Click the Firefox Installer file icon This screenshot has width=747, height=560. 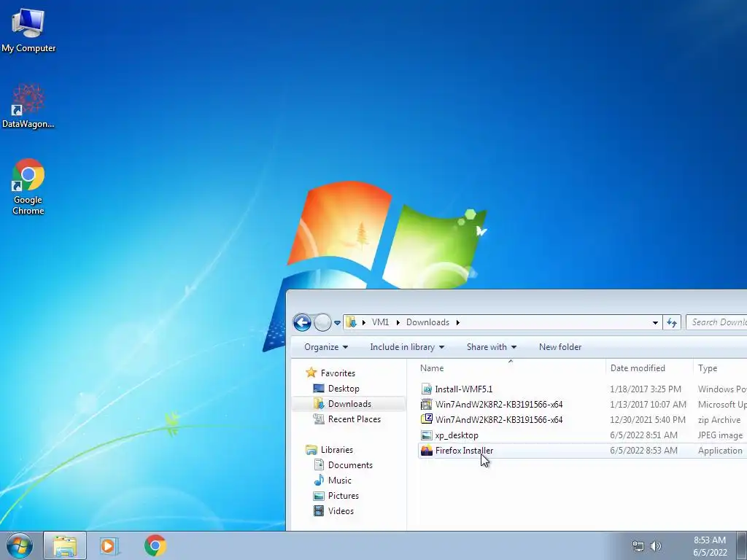pos(426,451)
